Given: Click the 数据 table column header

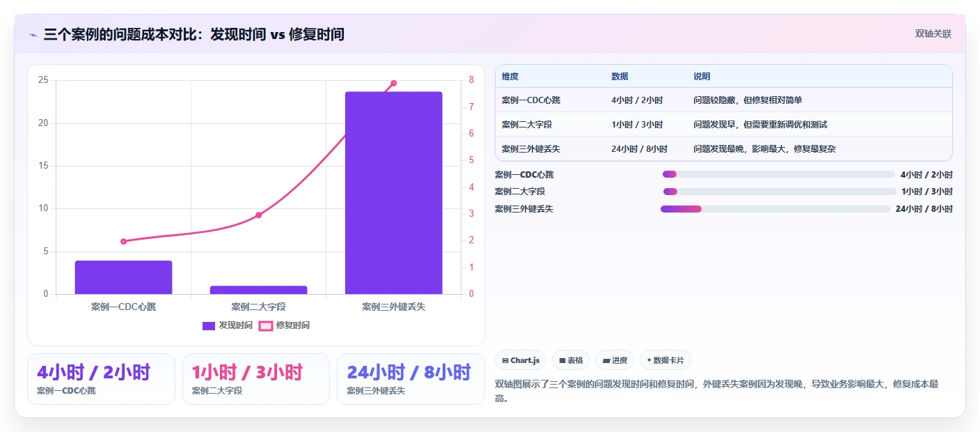Looking at the screenshot, I should 619,77.
